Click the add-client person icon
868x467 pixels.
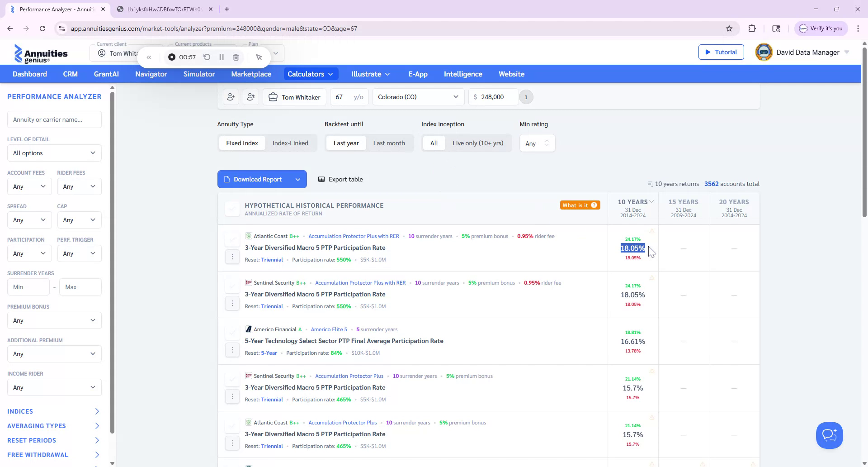click(x=231, y=96)
